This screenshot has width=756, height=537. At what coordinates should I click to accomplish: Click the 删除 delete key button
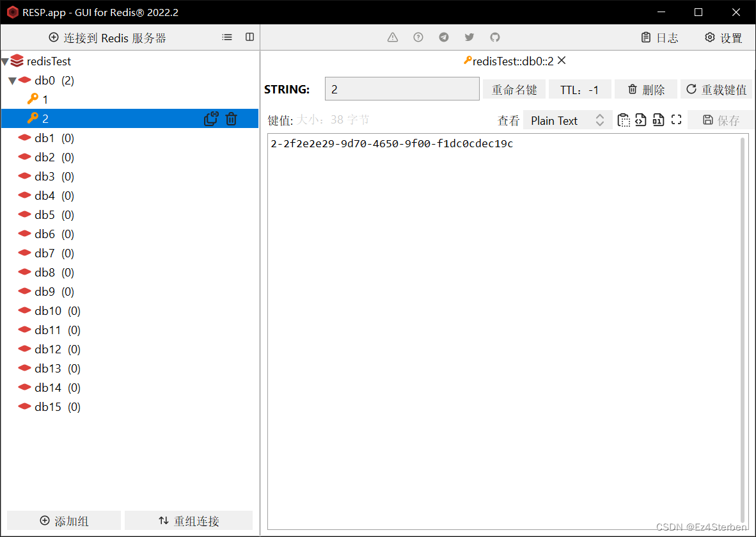[x=645, y=89]
